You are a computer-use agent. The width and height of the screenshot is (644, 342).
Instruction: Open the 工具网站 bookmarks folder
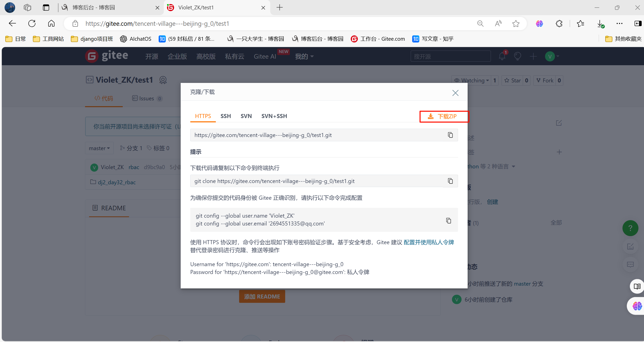48,39
